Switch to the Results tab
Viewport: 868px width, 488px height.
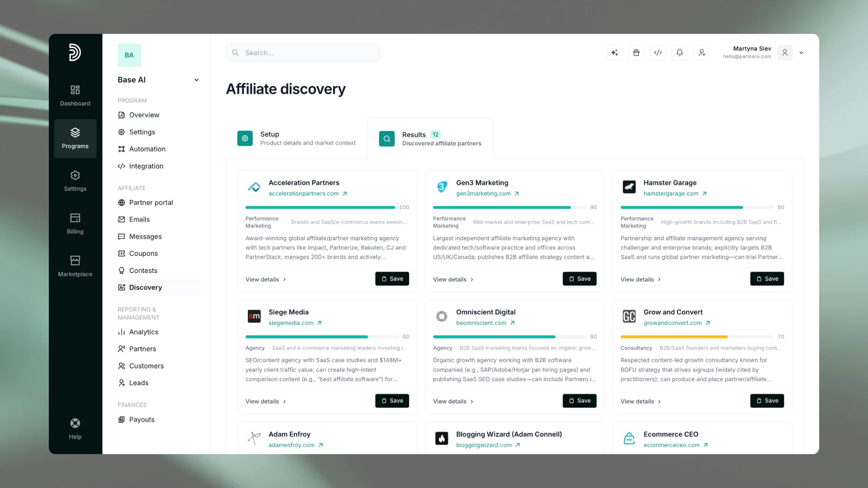[x=430, y=139]
